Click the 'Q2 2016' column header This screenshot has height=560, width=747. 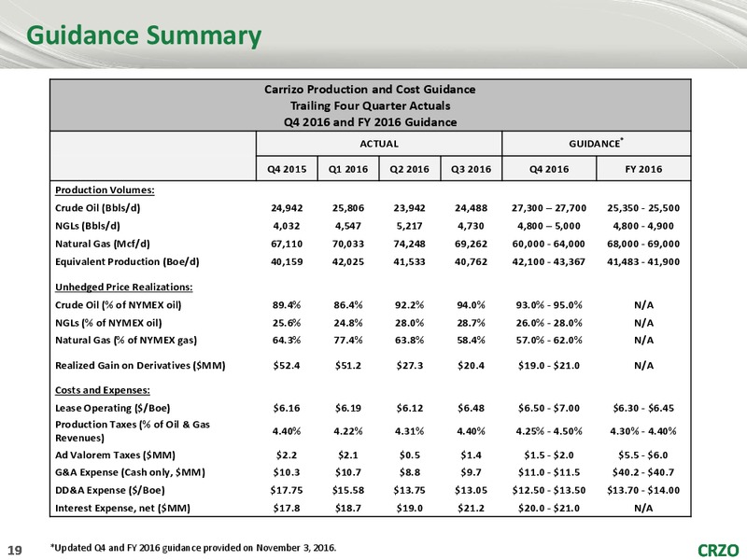[409, 169]
